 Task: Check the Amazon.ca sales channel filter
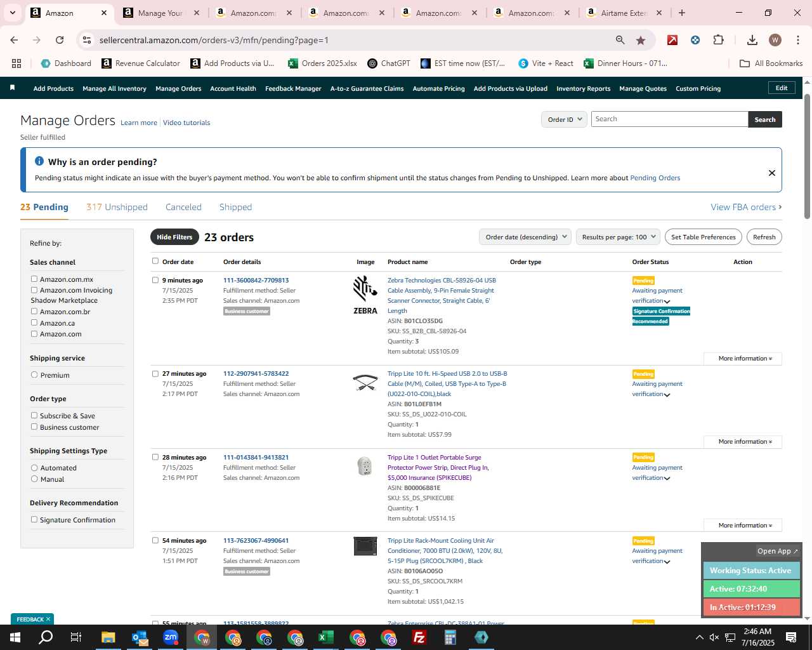[x=34, y=322]
